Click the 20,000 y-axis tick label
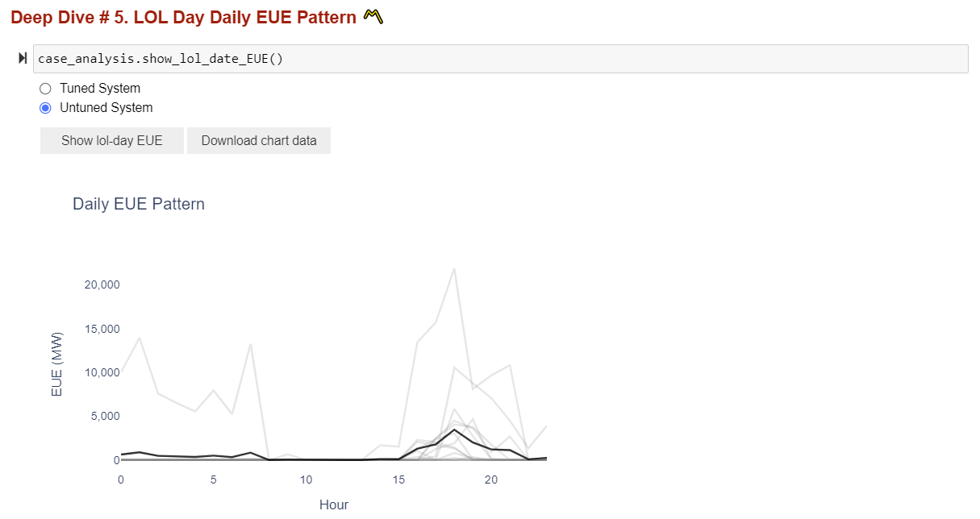The image size is (980, 519). pos(102,284)
